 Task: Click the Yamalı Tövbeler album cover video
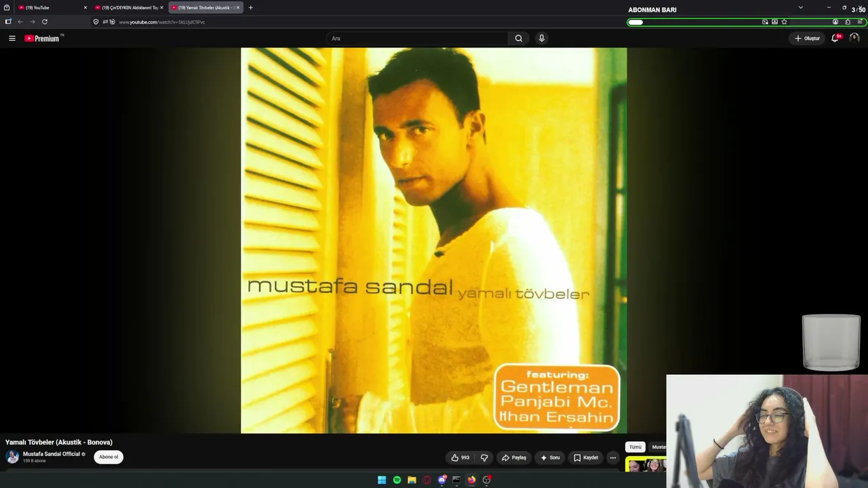[x=434, y=240]
